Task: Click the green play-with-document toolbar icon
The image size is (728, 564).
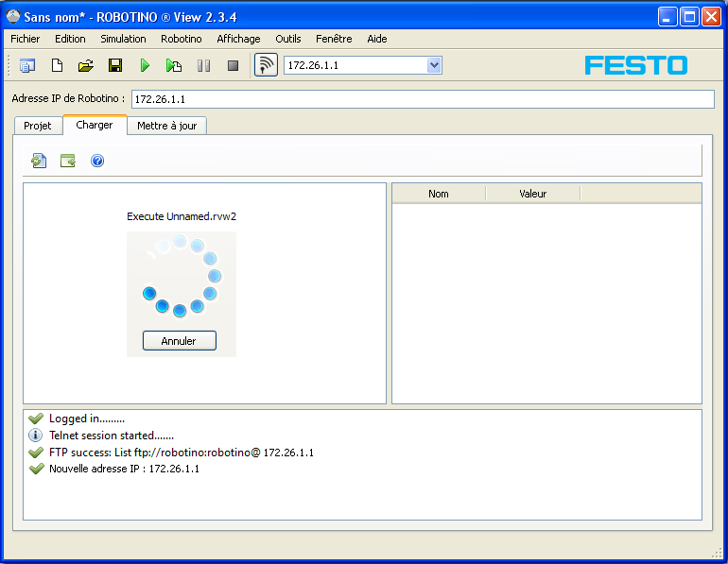Action: (x=174, y=65)
